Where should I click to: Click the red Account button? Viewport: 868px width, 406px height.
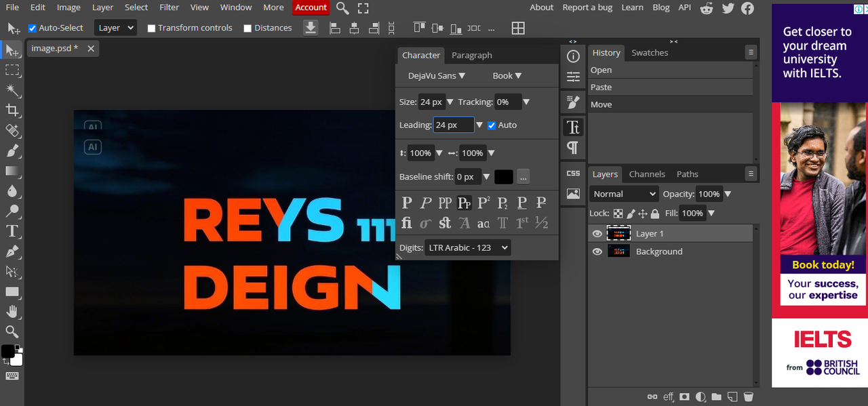(x=311, y=7)
